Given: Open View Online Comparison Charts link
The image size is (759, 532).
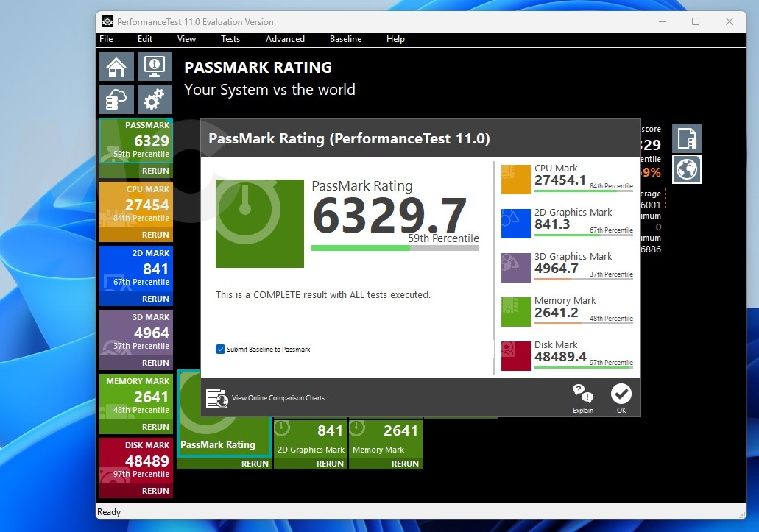Looking at the screenshot, I should pyautogui.click(x=280, y=398).
